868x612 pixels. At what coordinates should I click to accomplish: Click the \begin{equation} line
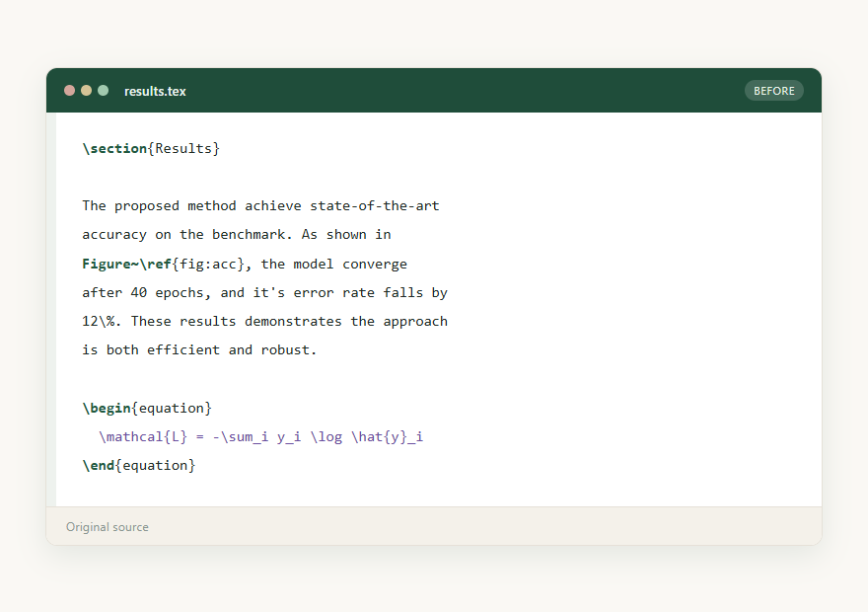point(147,409)
